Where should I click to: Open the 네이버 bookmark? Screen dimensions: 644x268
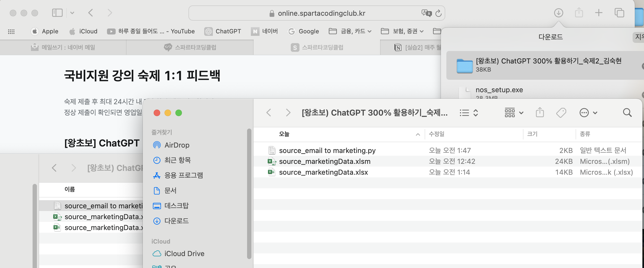(264, 31)
